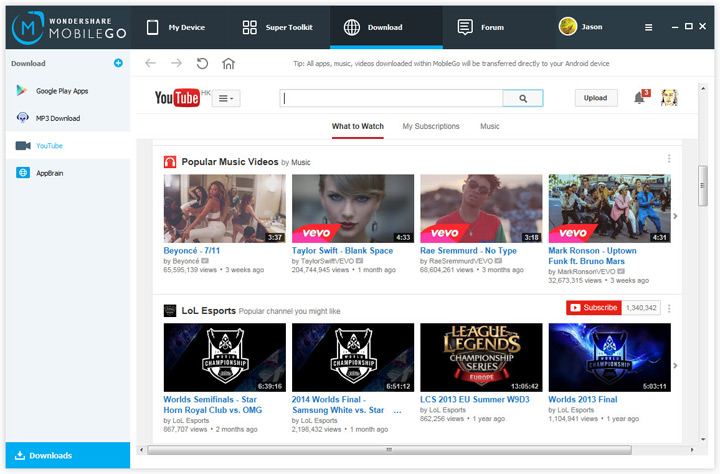Show next videos in LoL Esports row
This screenshot has height=474, width=720.
675,366
